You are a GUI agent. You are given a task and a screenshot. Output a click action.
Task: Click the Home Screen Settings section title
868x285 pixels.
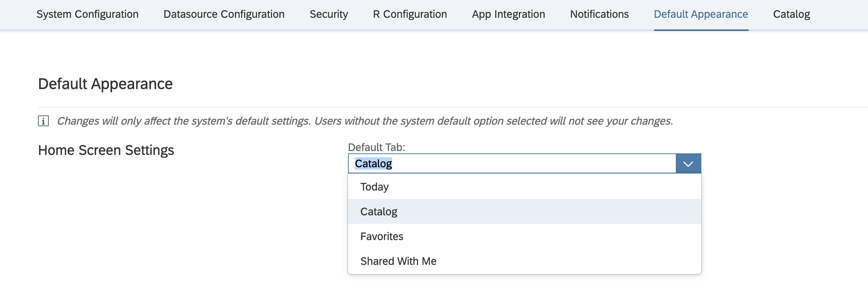pyautogui.click(x=106, y=150)
